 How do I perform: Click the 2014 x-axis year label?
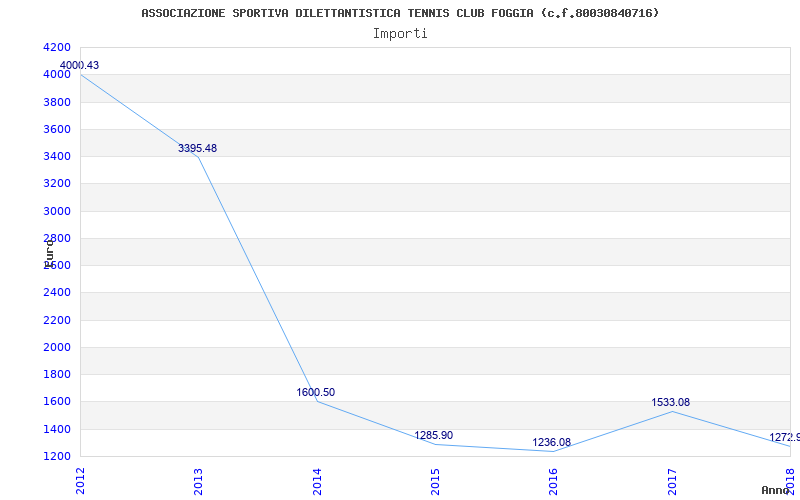317,482
